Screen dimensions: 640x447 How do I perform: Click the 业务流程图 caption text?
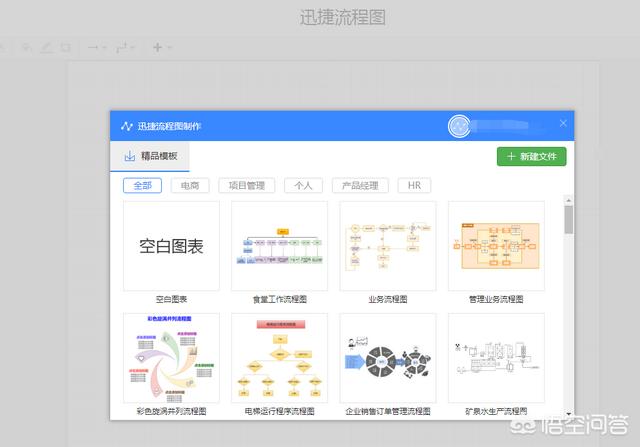[388, 299]
